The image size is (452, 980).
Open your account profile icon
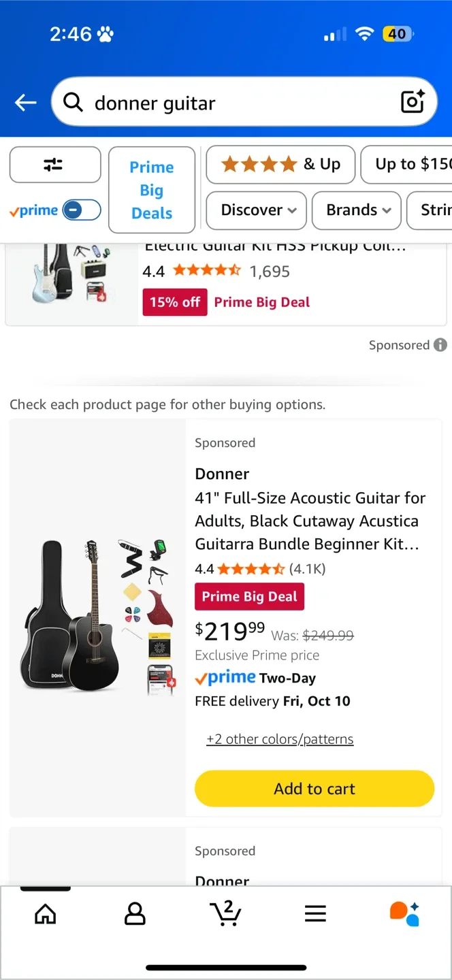point(135,914)
